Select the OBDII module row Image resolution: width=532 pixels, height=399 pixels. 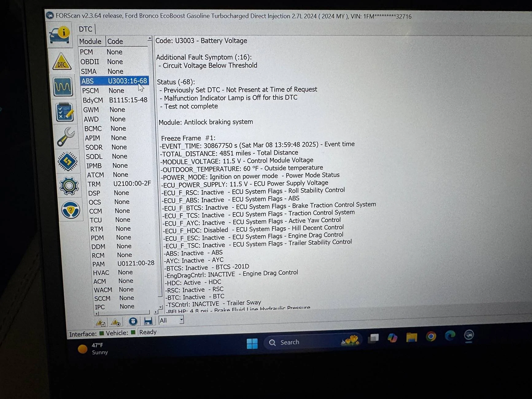[x=114, y=62]
